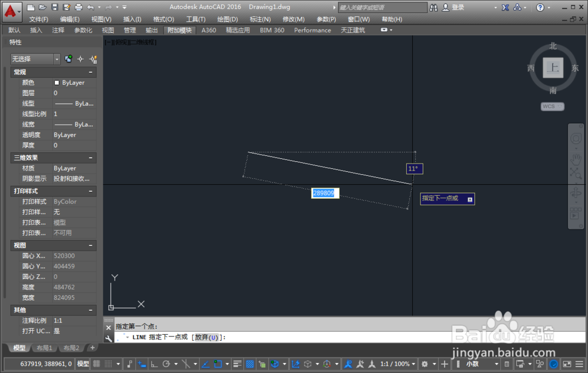This screenshot has width=588, height=373.
Task: Toggle lineweight display in status bar
Action: click(237, 364)
